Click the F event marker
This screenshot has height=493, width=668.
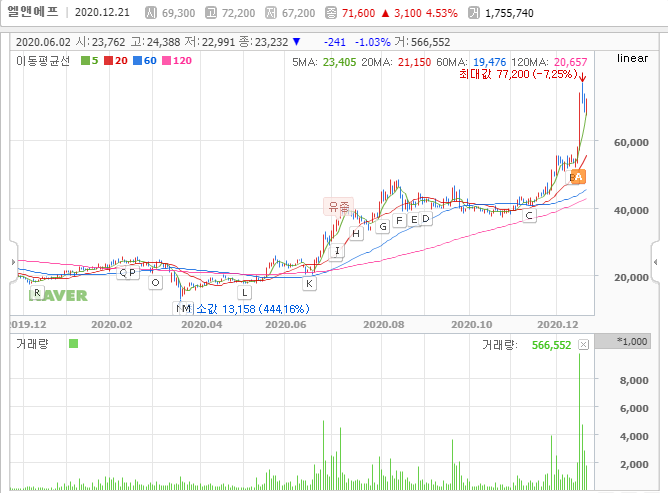399,221
